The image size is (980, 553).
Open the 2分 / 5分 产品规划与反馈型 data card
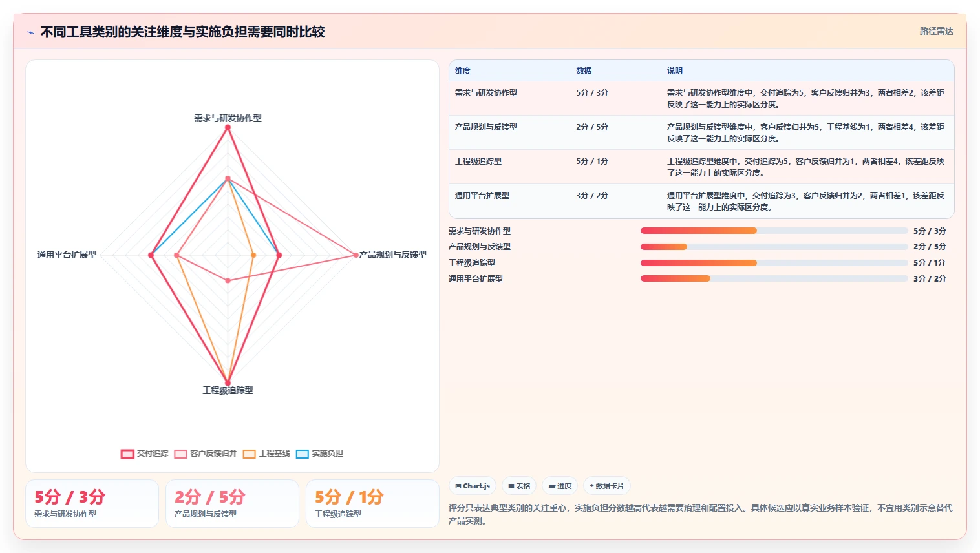(x=232, y=503)
